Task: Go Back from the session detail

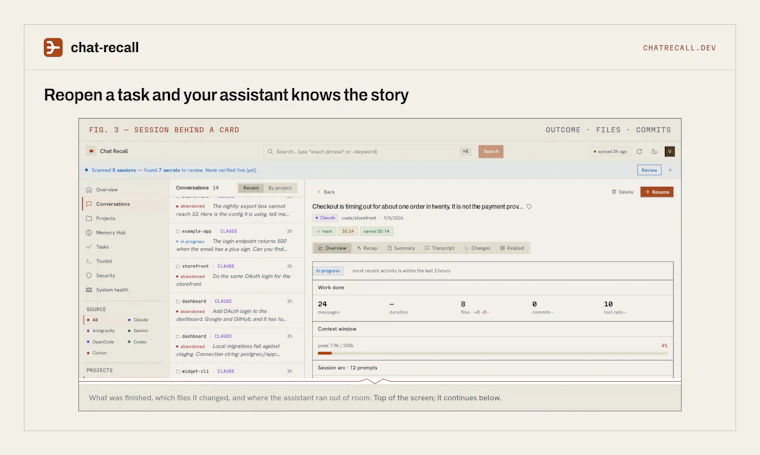Action: [326, 192]
